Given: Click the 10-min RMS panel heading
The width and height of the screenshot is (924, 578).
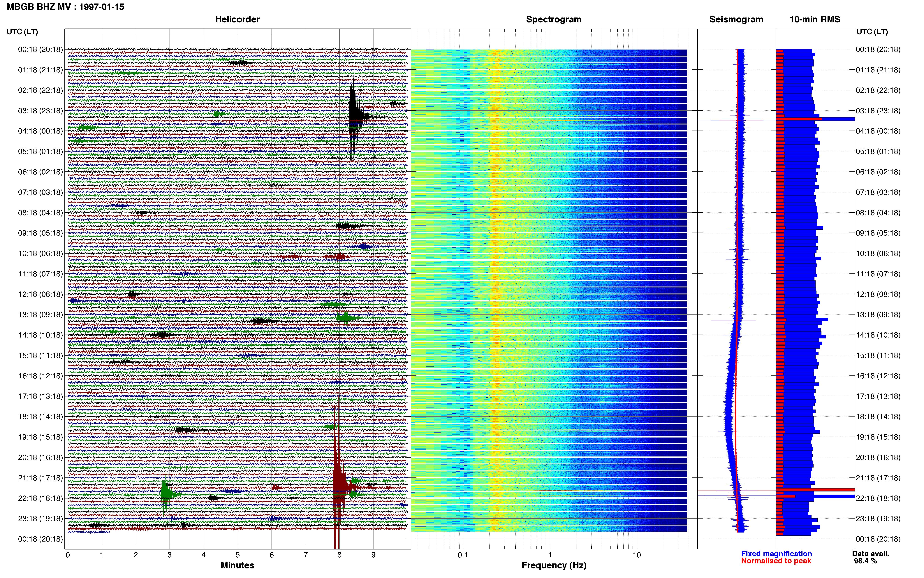Looking at the screenshot, I should click(x=815, y=19).
